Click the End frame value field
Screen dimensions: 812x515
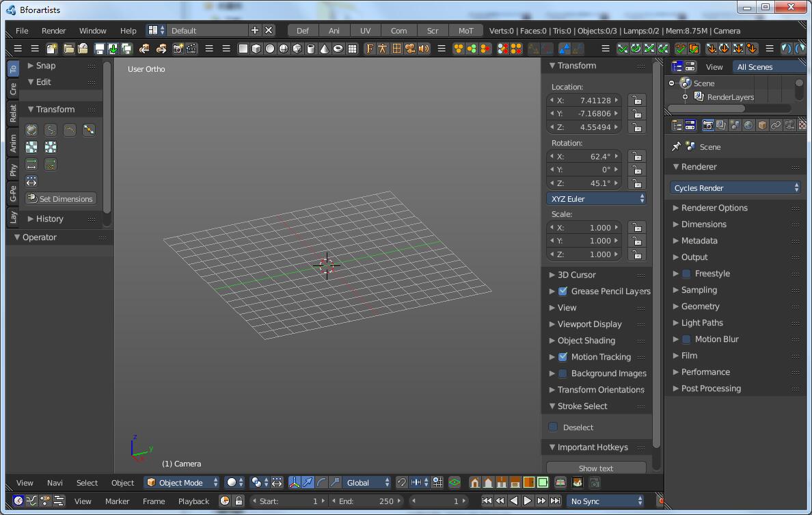[366, 501]
